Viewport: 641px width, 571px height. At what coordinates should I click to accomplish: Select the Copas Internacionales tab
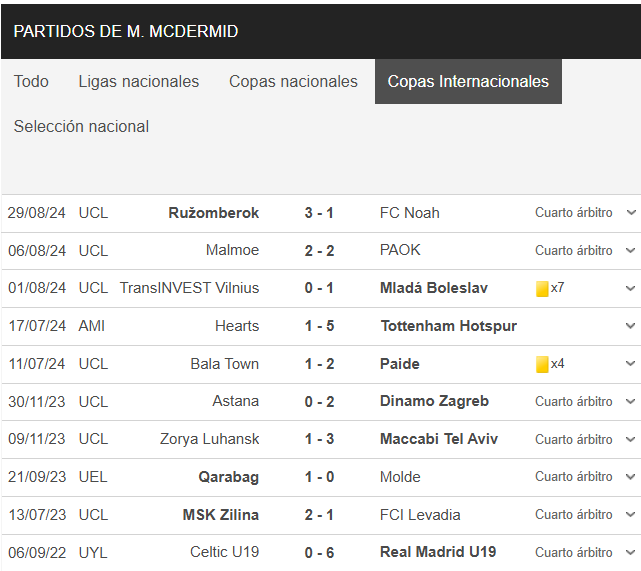click(x=468, y=81)
